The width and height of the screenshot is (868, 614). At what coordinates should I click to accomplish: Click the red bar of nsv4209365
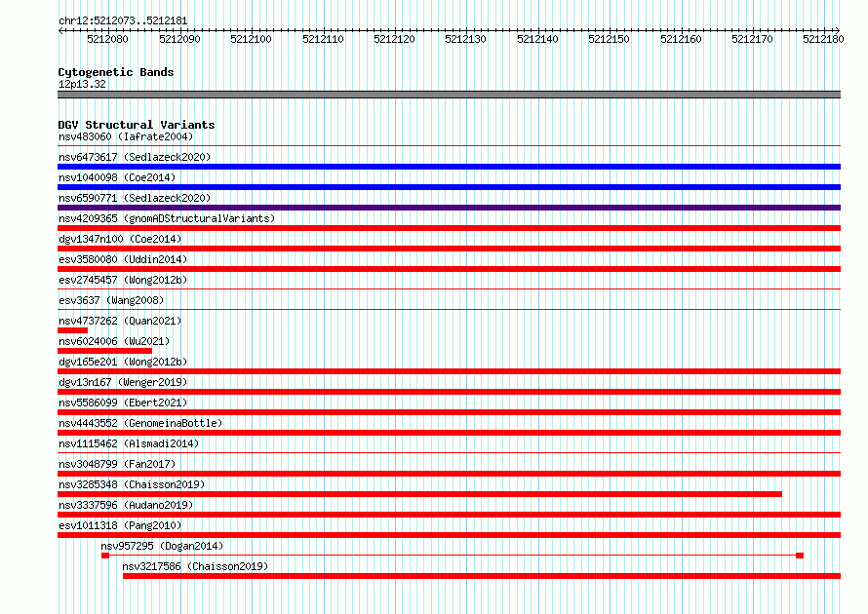point(449,228)
